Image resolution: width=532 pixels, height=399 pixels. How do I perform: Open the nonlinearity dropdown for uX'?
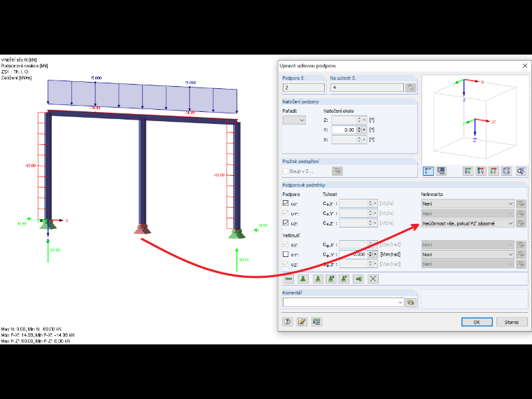point(468,204)
